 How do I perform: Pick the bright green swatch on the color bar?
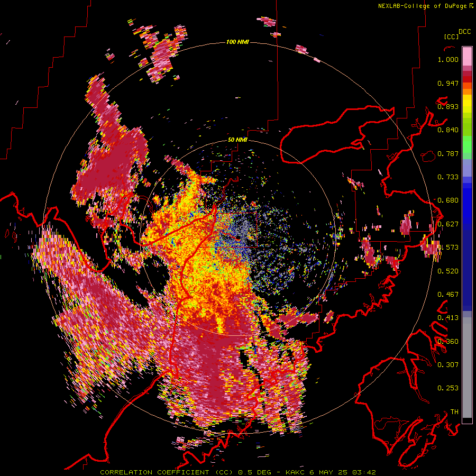[x=467, y=144]
